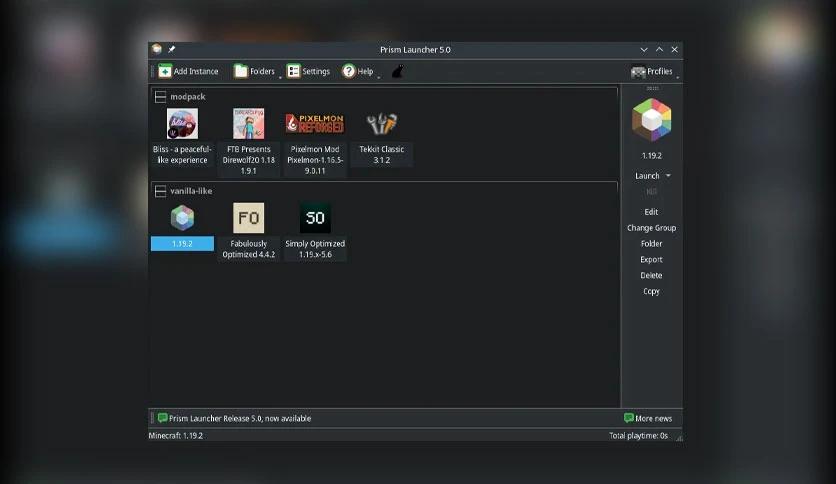
Task: Minimize the Prism Launcher window
Action: pos(644,50)
